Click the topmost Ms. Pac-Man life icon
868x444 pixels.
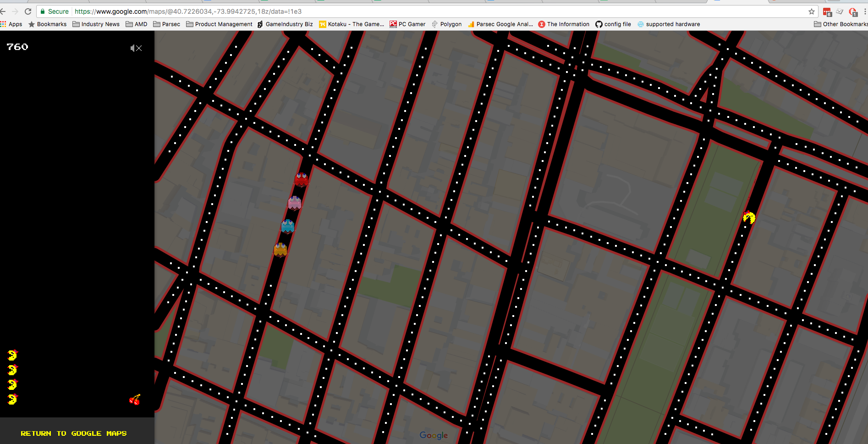(x=12, y=355)
